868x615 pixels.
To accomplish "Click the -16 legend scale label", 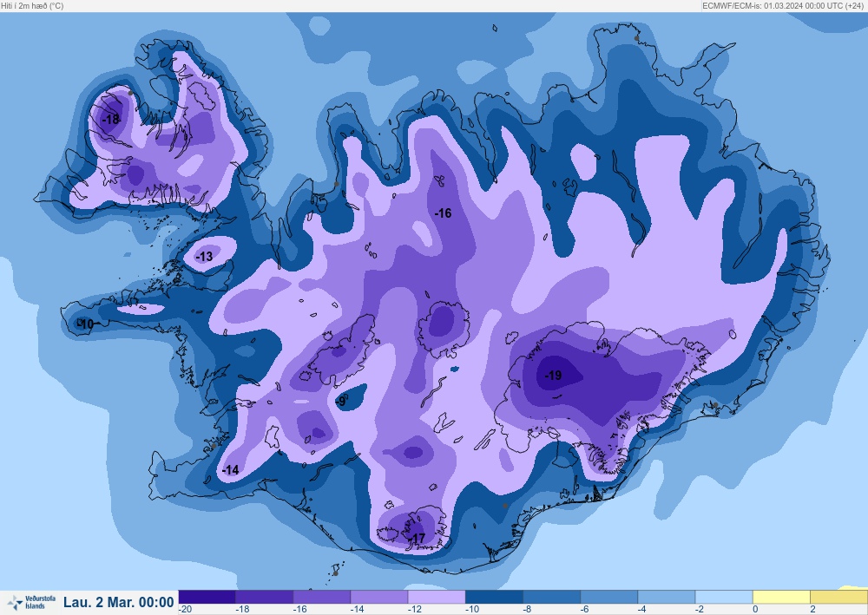I will click(x=300, y=610).
